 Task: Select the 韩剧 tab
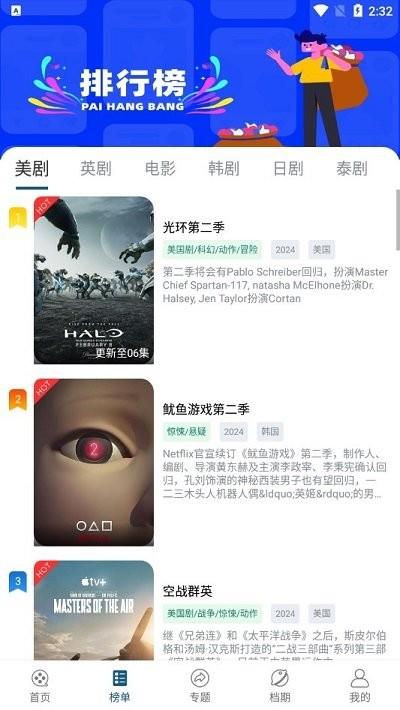224,168
